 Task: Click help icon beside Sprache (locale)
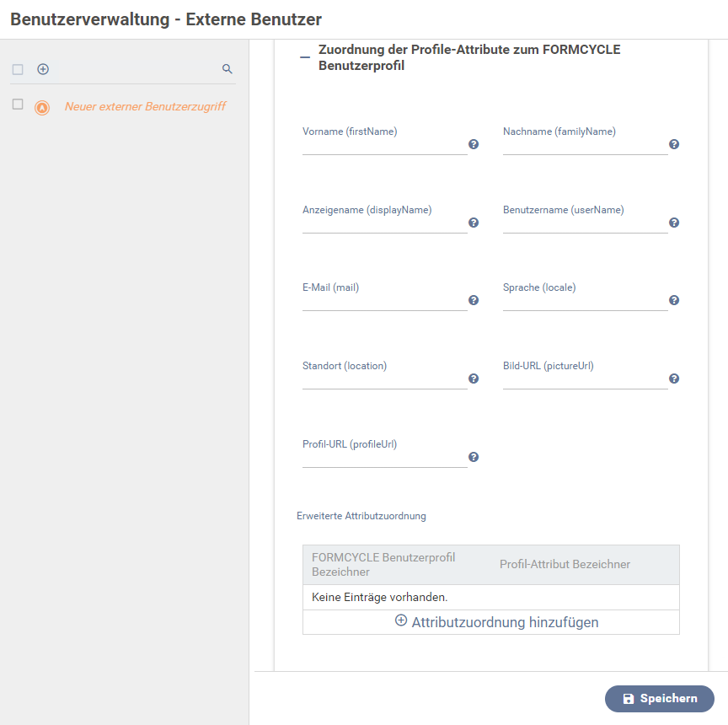click(674, 300)
